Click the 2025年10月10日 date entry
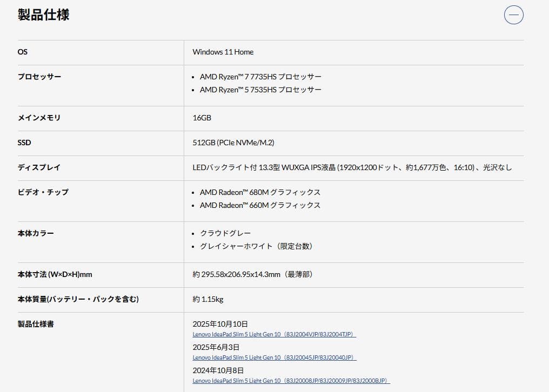Screen dimensions: 549x392 click(x=219, y=323)
